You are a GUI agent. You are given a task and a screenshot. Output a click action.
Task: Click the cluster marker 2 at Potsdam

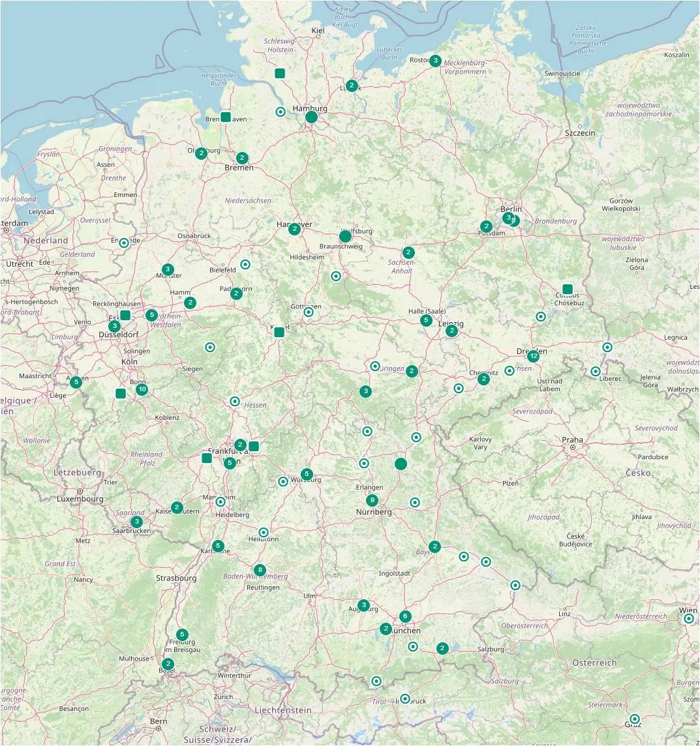click(486, 226)
